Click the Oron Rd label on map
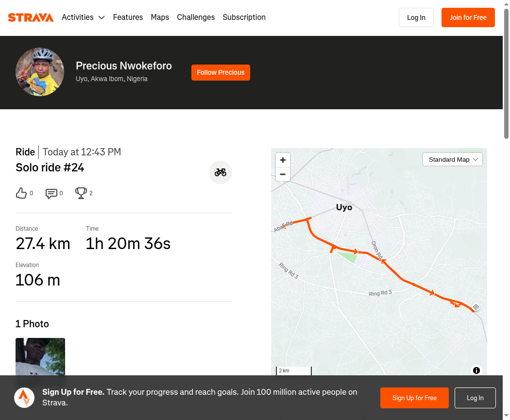The image size is (510, 420). click(x=376, y=250)
